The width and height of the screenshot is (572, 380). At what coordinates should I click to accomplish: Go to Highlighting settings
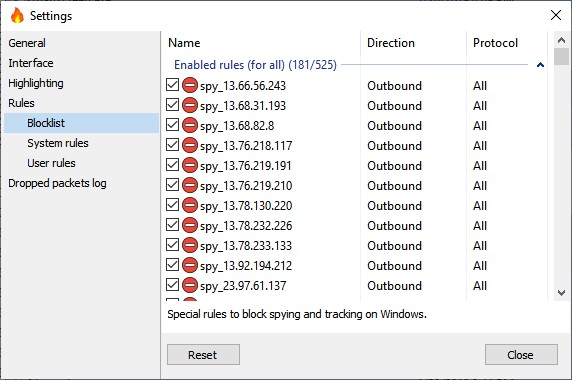pyautogui.click(x=36, y=84)
